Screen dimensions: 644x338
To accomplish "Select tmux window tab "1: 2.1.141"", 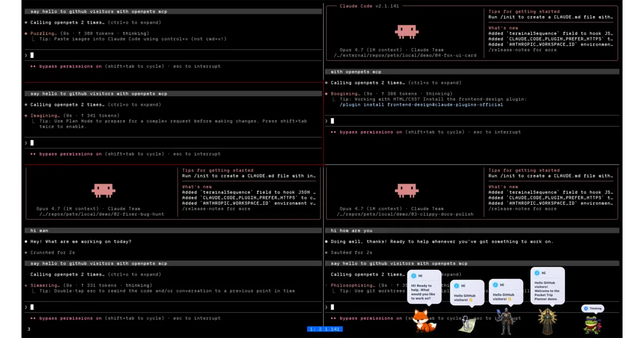I will (325, 329).
